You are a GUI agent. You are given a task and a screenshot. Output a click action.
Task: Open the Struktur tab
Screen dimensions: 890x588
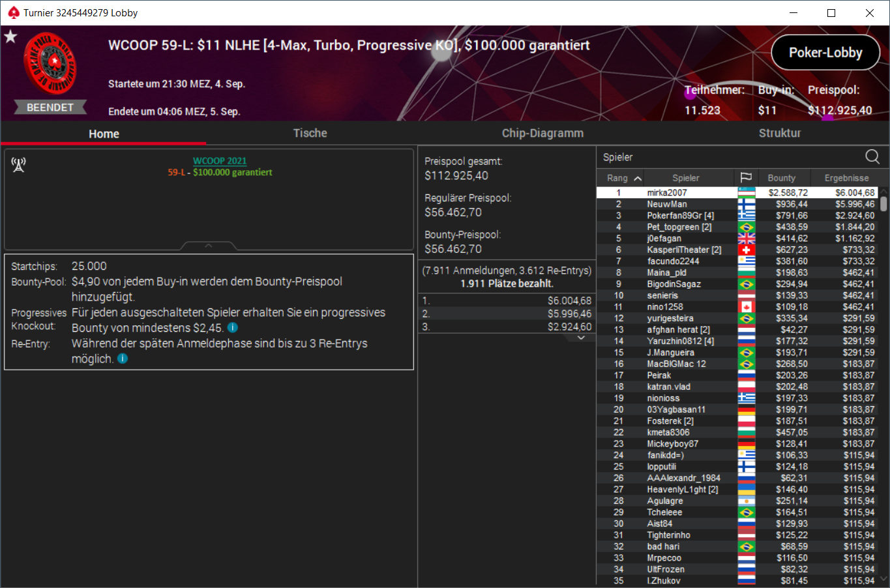click(x=780, y=133)
